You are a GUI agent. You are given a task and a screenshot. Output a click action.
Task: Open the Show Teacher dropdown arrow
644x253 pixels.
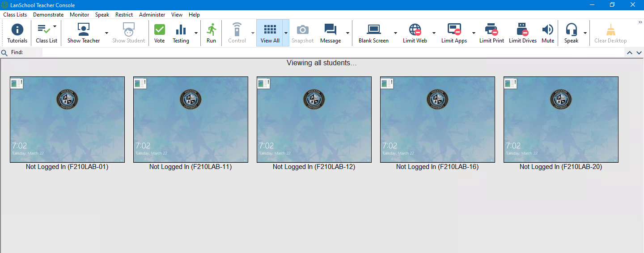106,33
